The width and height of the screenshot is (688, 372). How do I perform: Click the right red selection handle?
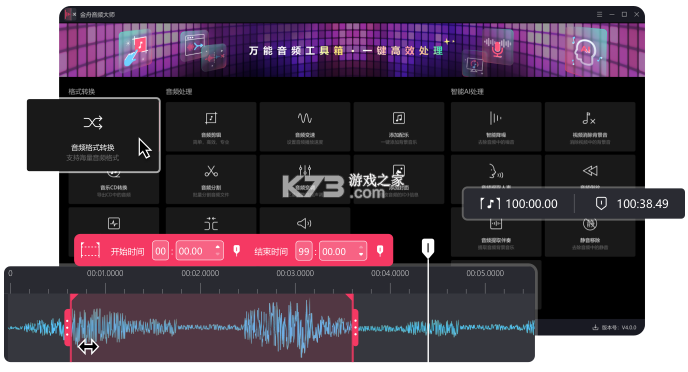355,328
